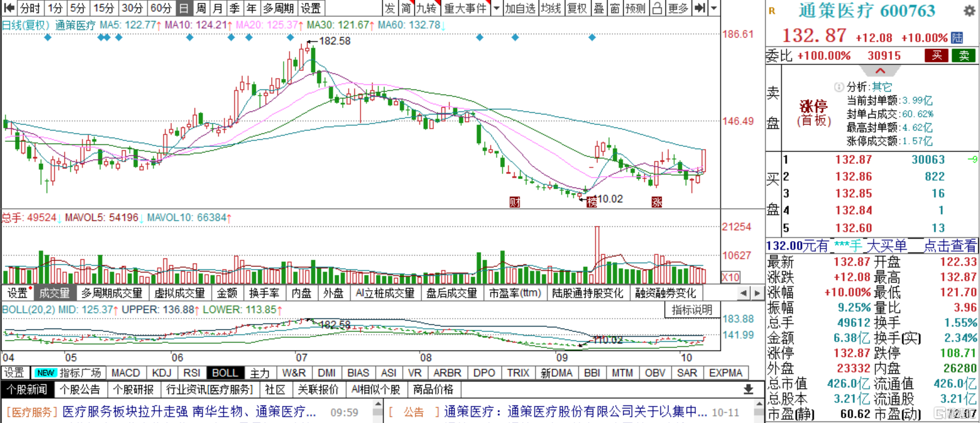Click the 182.58 high price label on chart
The image size is (980, 423).
tap(335, 41)
